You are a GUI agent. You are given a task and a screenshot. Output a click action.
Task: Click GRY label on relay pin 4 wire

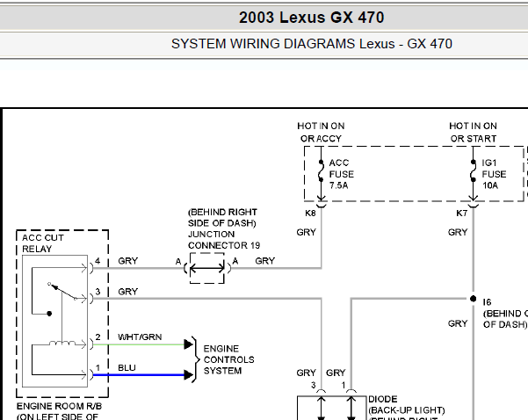(128, 261)
